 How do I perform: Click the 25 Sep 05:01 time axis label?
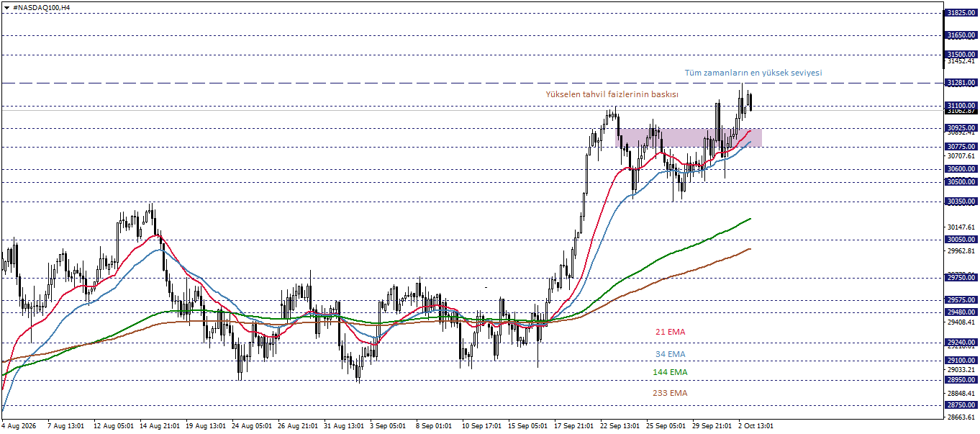pyautogui.click(x=666, y=426)
